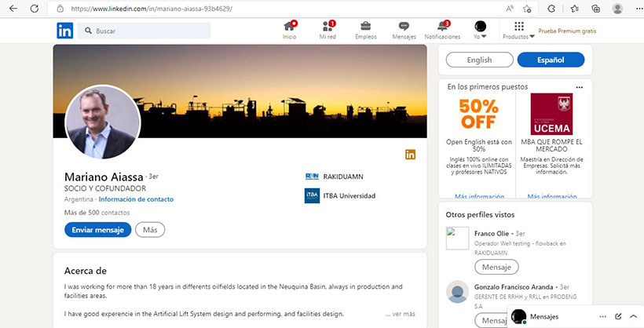
Task: Open Mi red network icon
Action: [x=327, y=27]
